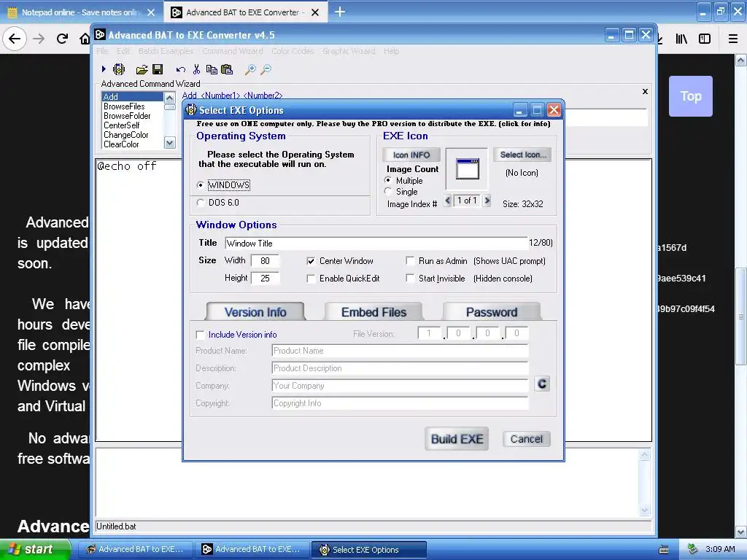This screenshot has height=560, width=747.
Task: Click the Width input field
Action: point(265,261)
